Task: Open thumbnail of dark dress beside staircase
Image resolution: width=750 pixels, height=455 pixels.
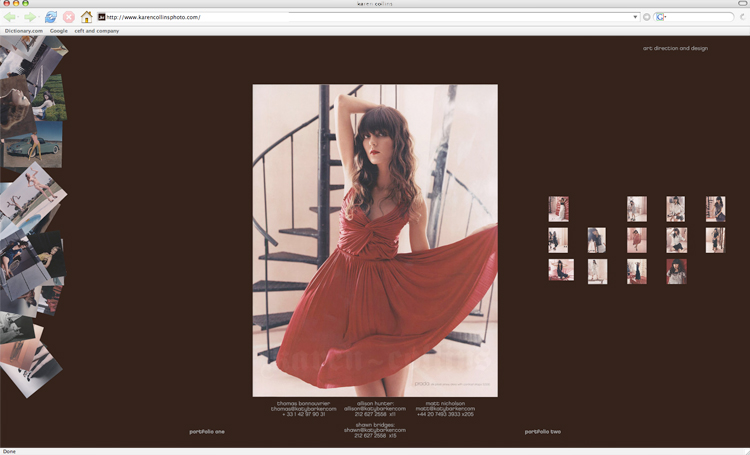Action: [716, 209]
